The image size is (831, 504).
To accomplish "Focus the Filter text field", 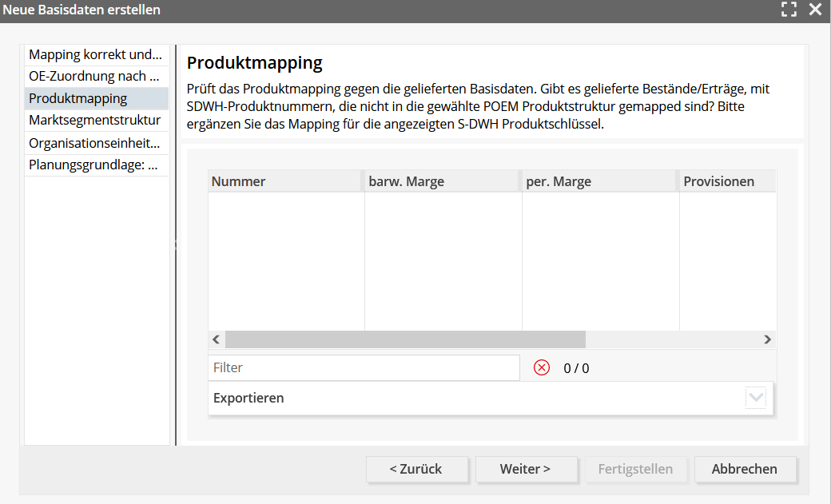I will pyautogui.click(x=364, y=367).
